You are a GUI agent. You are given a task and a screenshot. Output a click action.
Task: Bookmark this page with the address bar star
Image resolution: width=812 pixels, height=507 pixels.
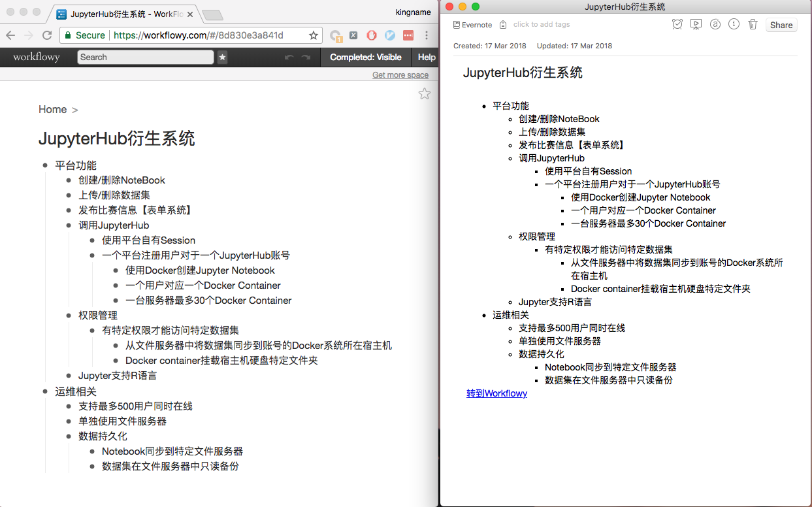[x=314, y=35]
